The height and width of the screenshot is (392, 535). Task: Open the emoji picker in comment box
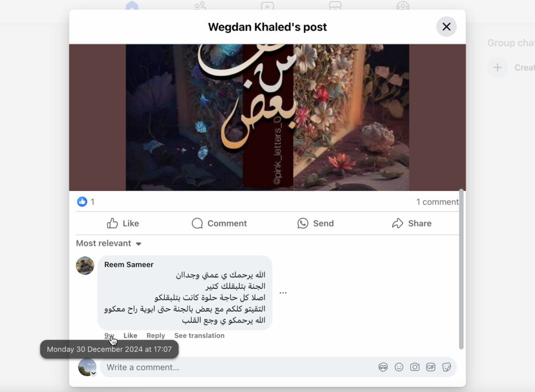[399, 367]
